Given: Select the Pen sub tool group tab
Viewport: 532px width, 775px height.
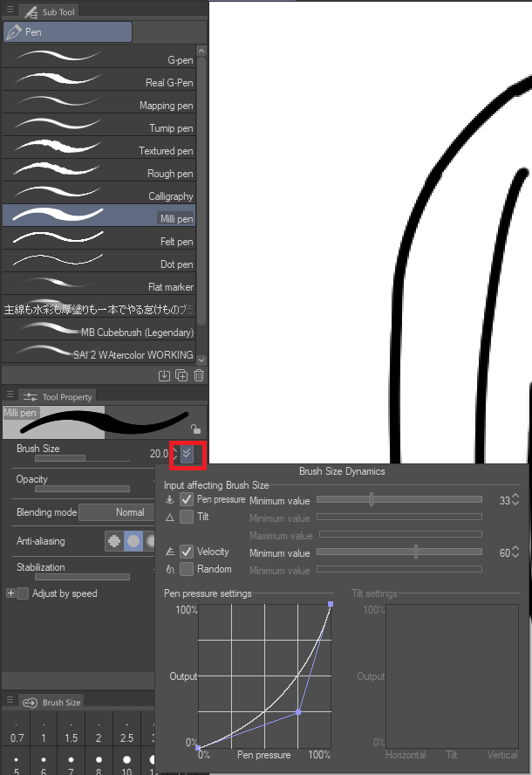Looking at the screenshot, I should coord(68,32).
